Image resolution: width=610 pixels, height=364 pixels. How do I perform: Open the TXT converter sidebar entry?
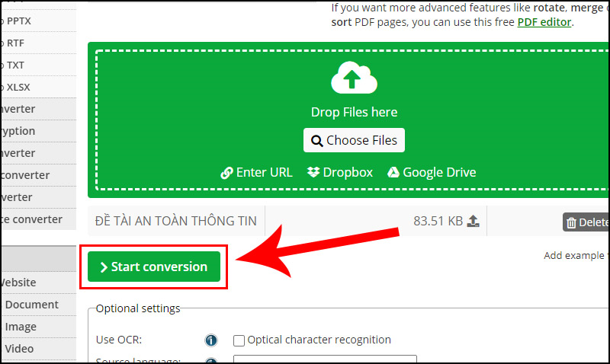coord(14,65)
